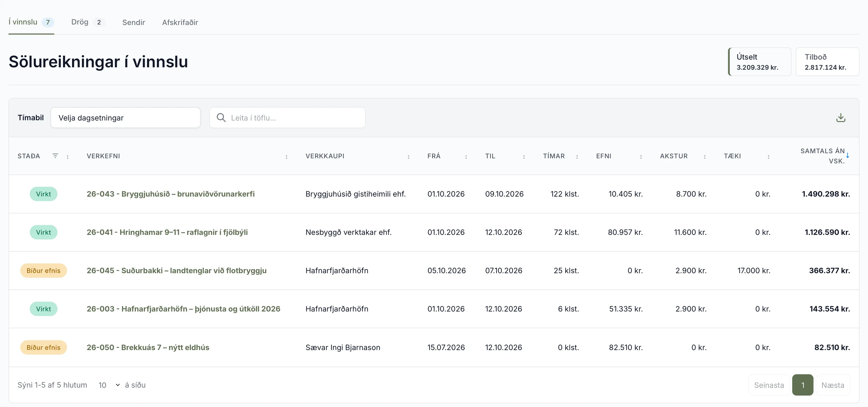Open the Sendir tab
This screenshot has height=407, width=868.
133,22
